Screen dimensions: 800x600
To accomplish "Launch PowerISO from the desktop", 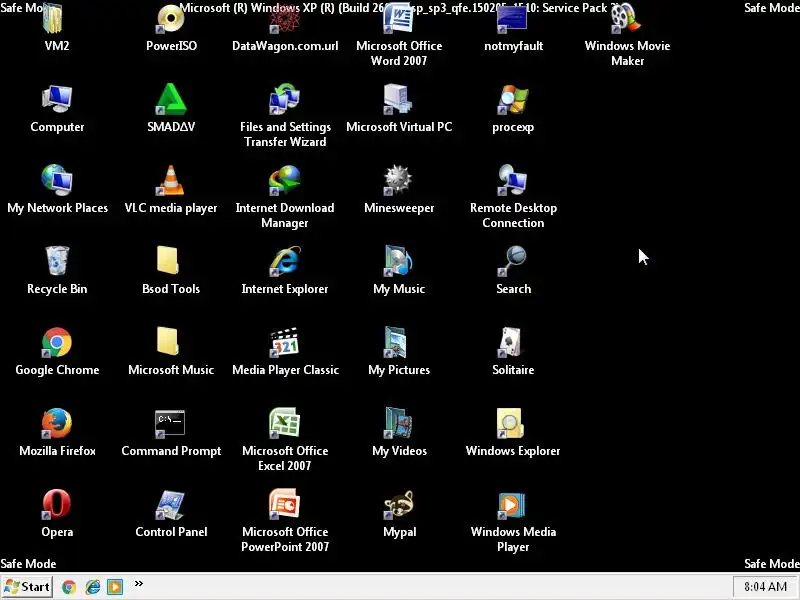I will (x=171, y=18).
